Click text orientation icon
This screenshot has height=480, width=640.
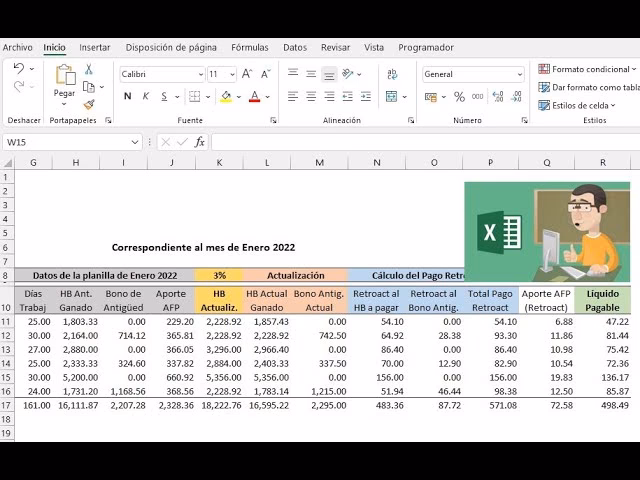[x=348, y=74]
